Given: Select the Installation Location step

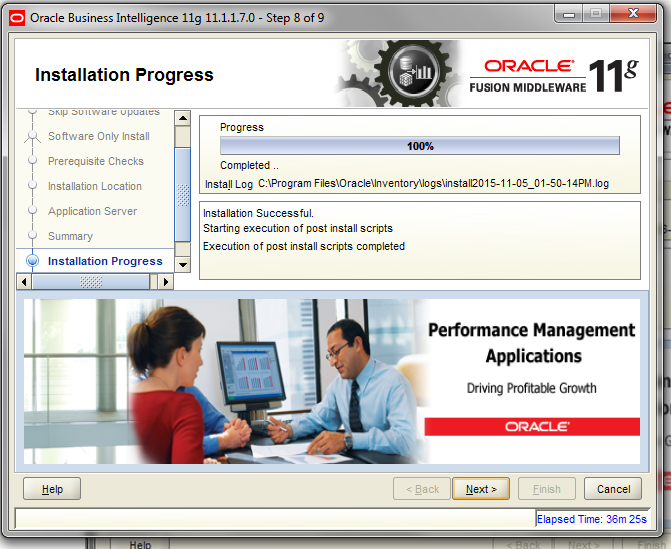Looking at the screenshot, I should (95, 186).
